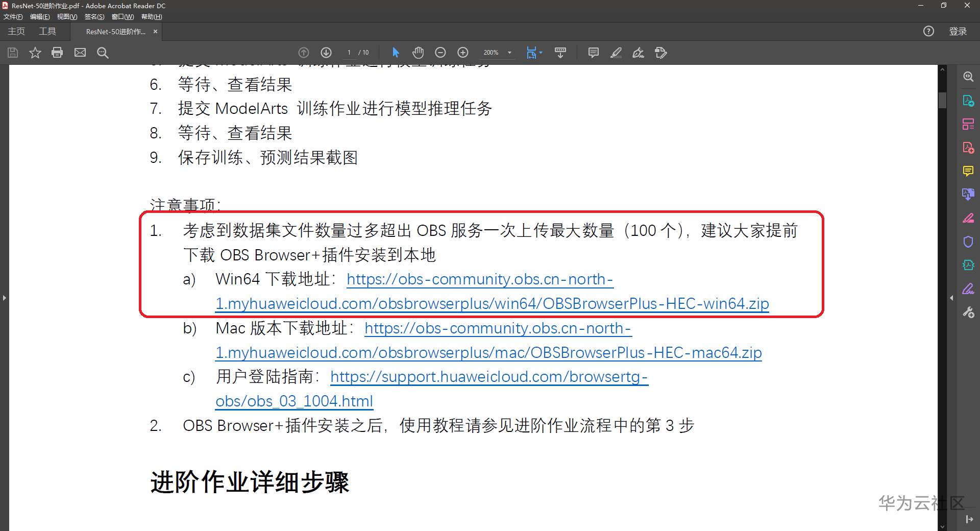980x531 pixels.
Task: Open the 文件(F) menu
Action: (13, 17)
